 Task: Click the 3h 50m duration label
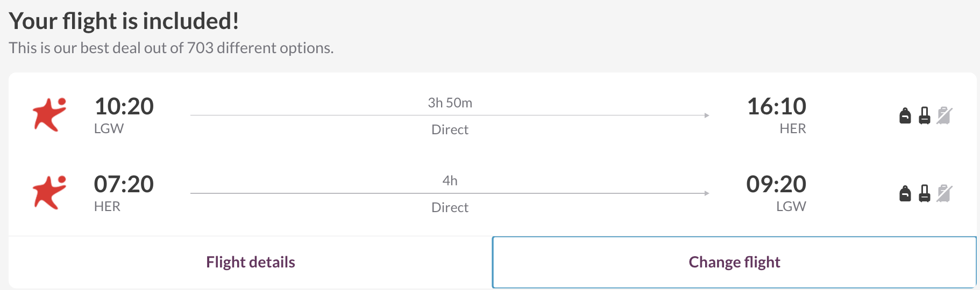450,103
